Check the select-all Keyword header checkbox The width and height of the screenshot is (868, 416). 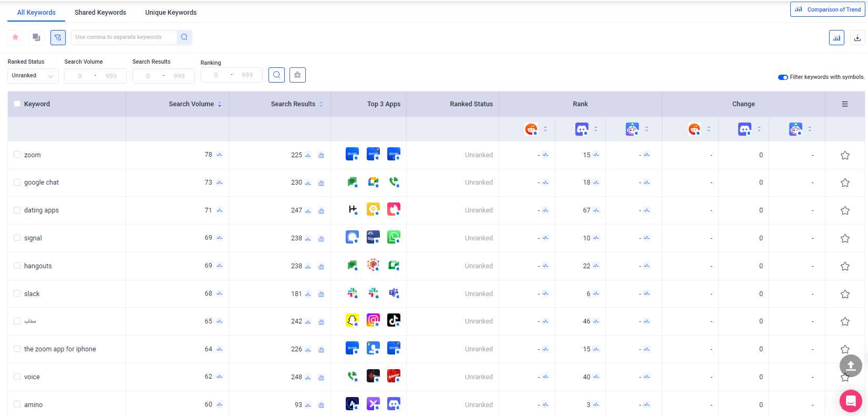pos(17,104)
